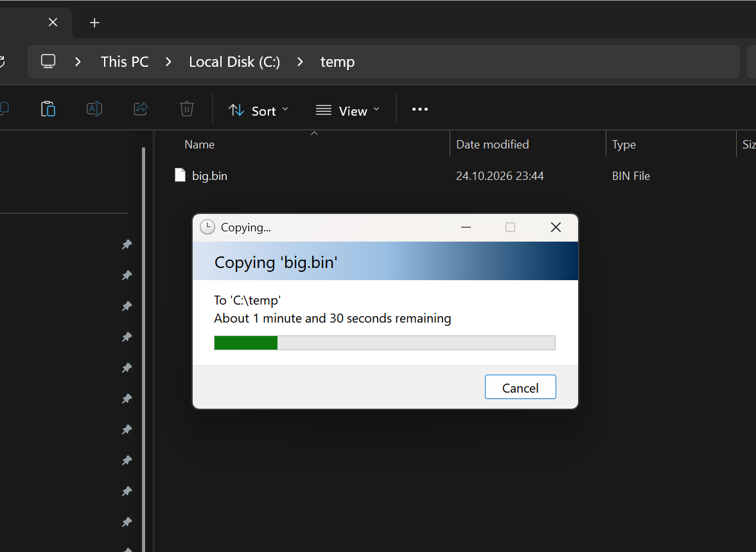Click the Delete trash icon
The width and height of the screenshot is (756, 552).
pos(186,109)
